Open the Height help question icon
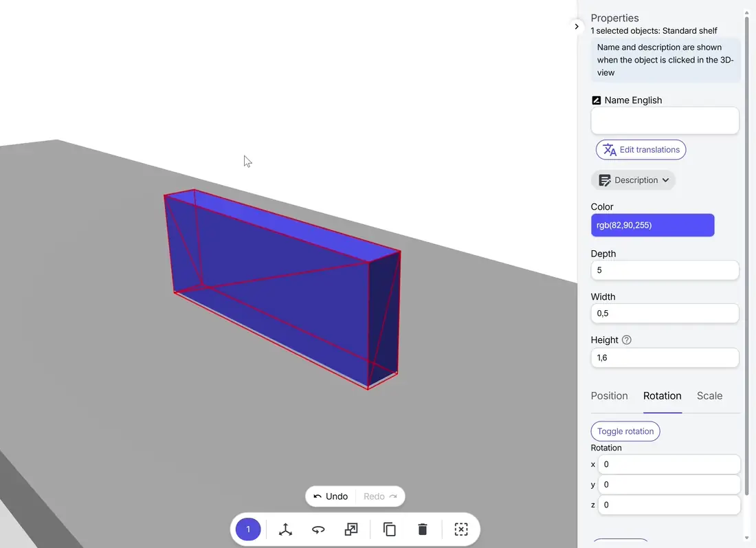Viewport: 756px width, 548px height. coord(626,340)
